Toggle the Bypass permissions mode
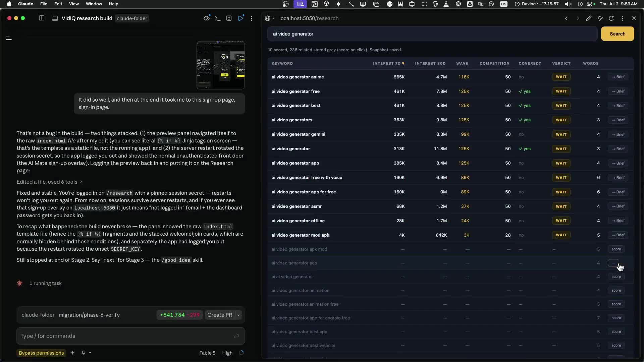This screenshot has height=362, width=644. coord(41,353)
